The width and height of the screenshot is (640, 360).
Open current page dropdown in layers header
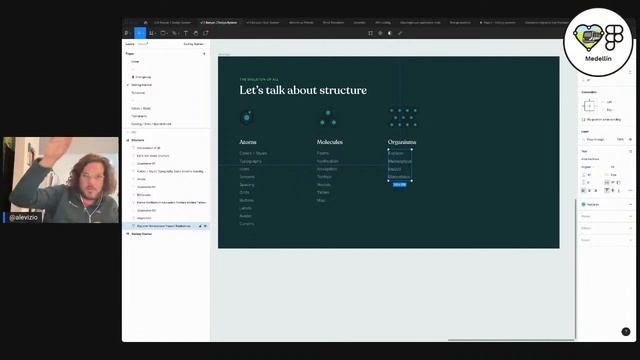pyautogui.click(x=194, y=44)
